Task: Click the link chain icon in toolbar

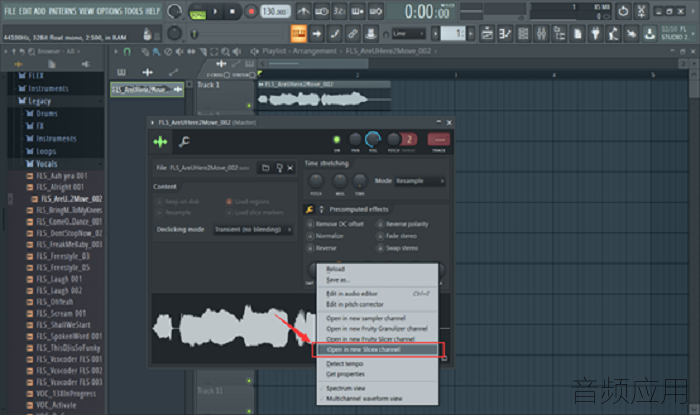Action: point(353,33)
